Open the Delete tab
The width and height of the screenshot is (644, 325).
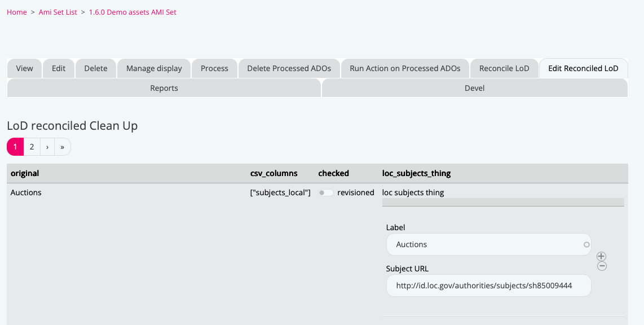pyautogui.click(x=95, y=68)
